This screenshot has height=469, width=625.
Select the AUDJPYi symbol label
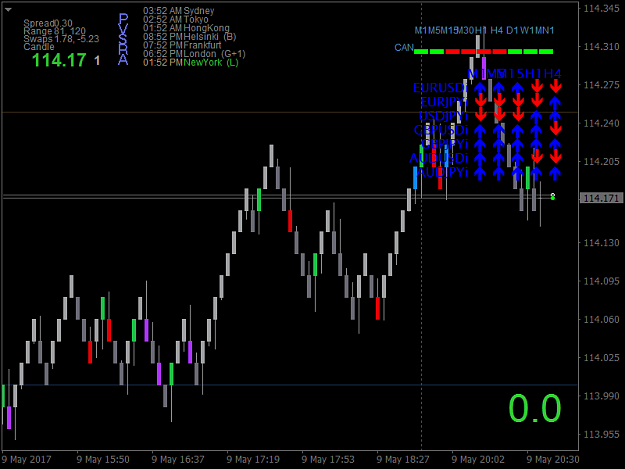[x=442, y=172]
